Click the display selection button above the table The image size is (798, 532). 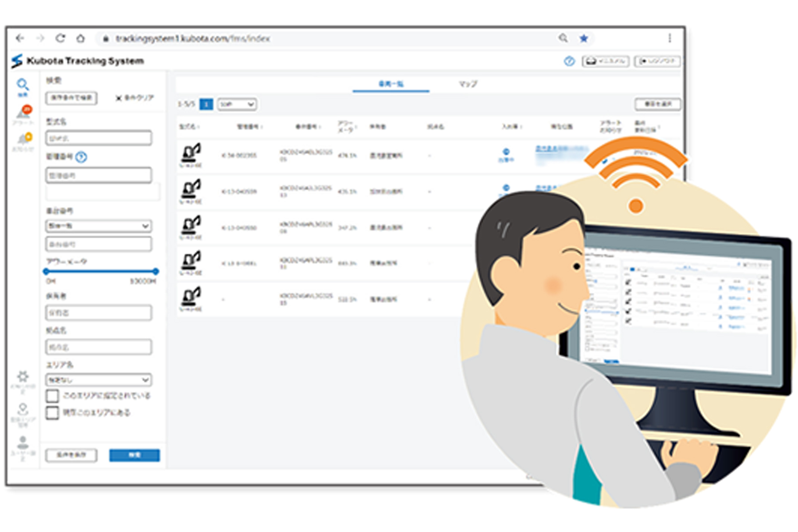tap(658, 104)
